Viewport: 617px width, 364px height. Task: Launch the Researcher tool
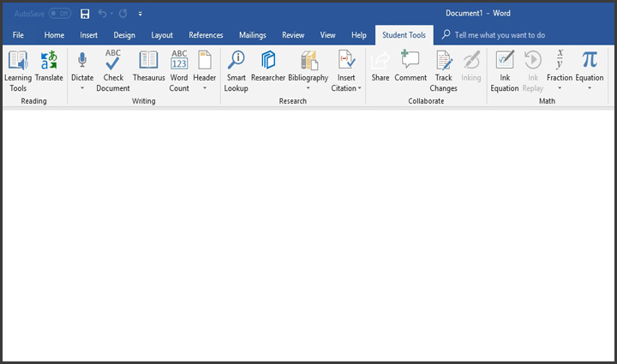click(x=268, y=66)
